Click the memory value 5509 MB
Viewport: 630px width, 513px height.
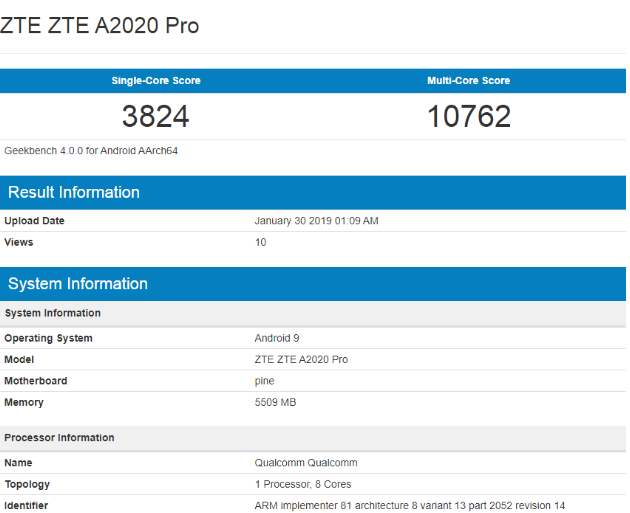click(x=275, y=402)
